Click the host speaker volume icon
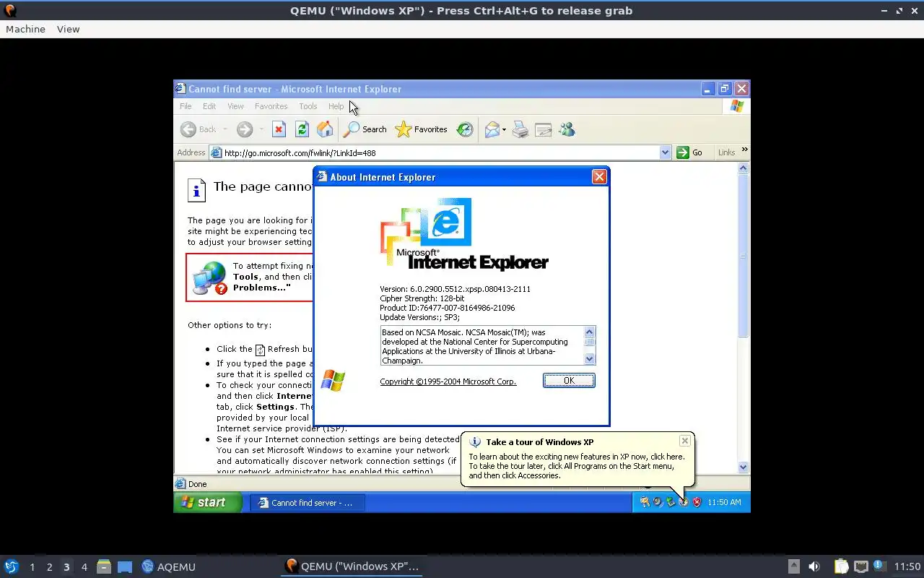Screen dimensions: 924x578 814,566
